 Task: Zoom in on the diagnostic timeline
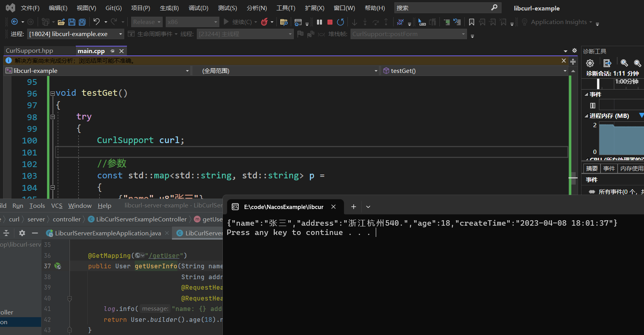tap(624, 63)
